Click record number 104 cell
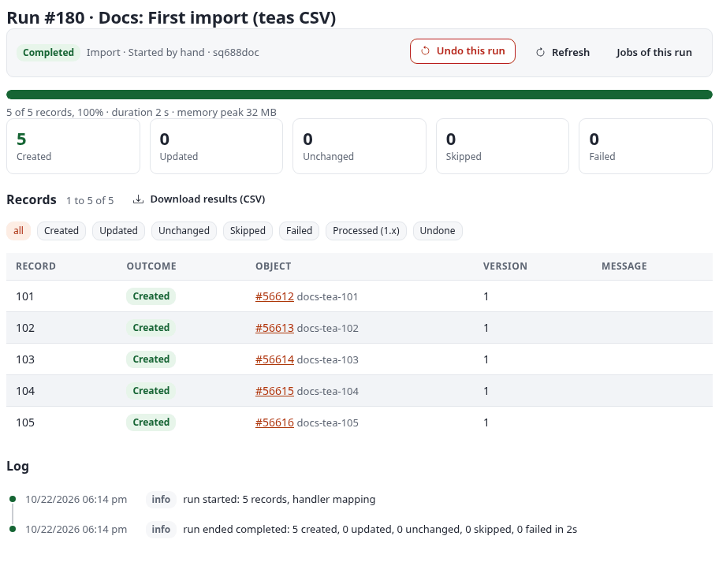The image size is (719, 588). (x=25, y=392)
